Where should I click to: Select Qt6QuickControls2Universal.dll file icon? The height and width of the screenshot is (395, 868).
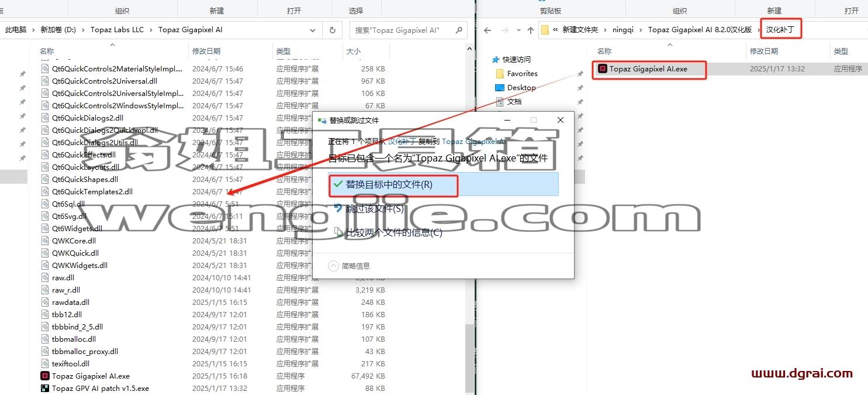click(x=45, y=81)
